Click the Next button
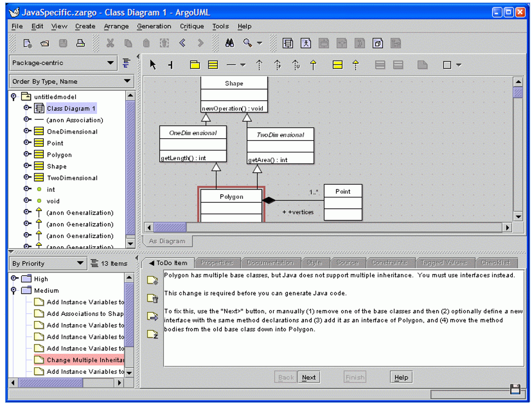The height and width of the screenshot is (404, 532). coord(309,377)
